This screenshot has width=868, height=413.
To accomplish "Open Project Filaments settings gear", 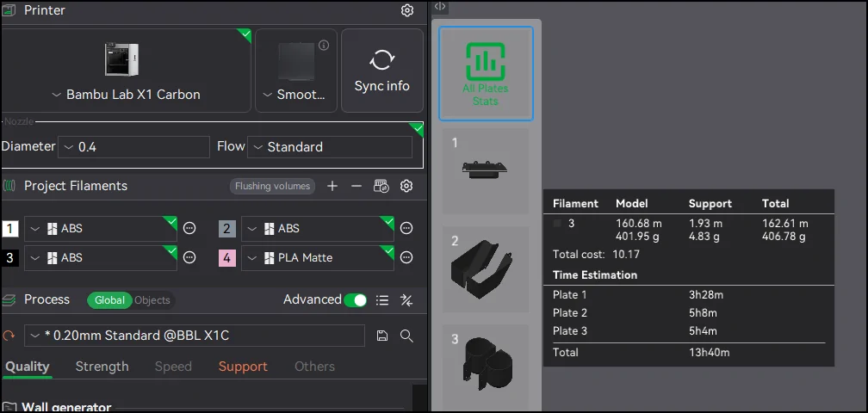I will pyautogui.click(x=406, y=187).
